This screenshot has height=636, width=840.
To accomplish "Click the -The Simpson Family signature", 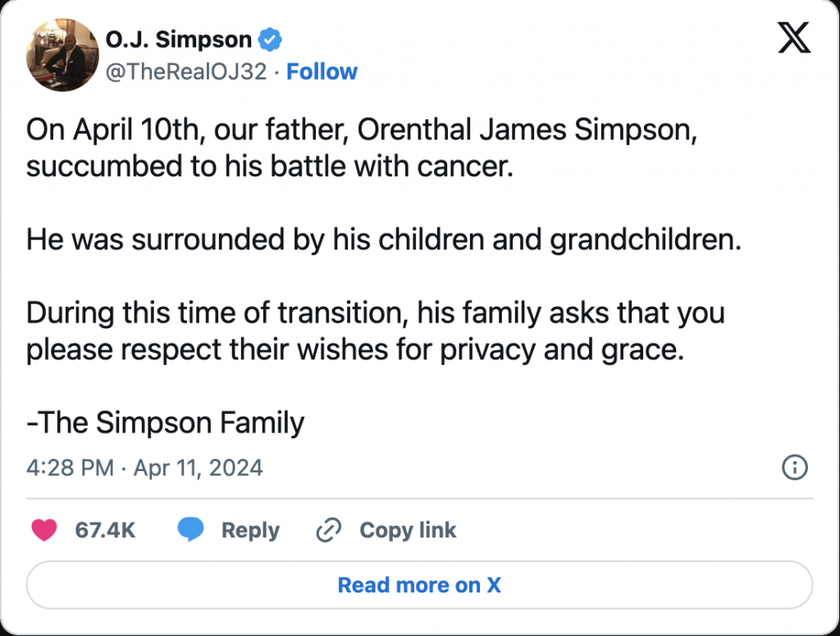I will coord(166,423).
